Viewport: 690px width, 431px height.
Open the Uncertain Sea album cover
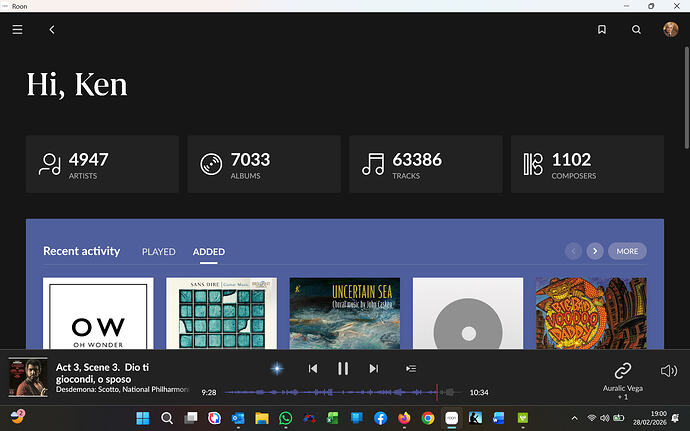pos(344,313)
